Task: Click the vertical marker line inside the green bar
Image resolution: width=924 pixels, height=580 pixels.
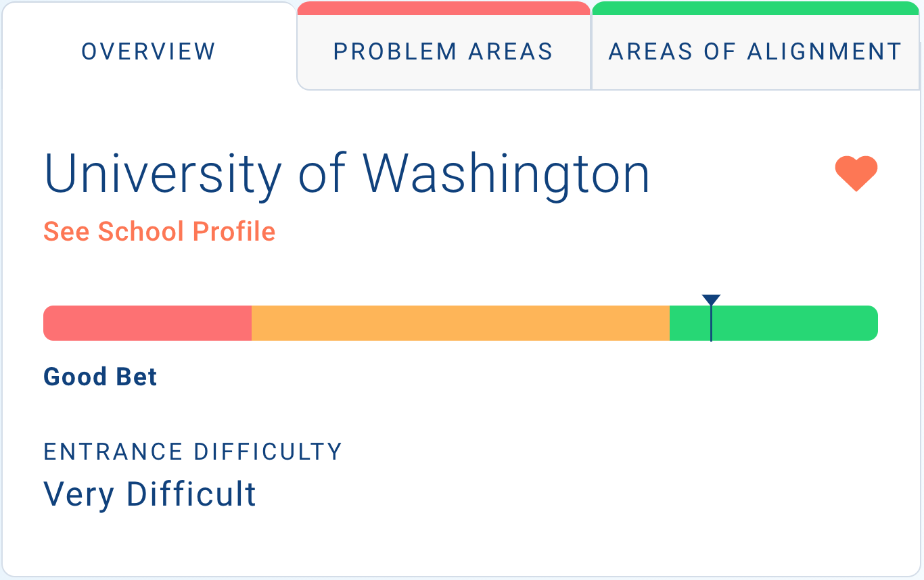Action: pos(711,324)
